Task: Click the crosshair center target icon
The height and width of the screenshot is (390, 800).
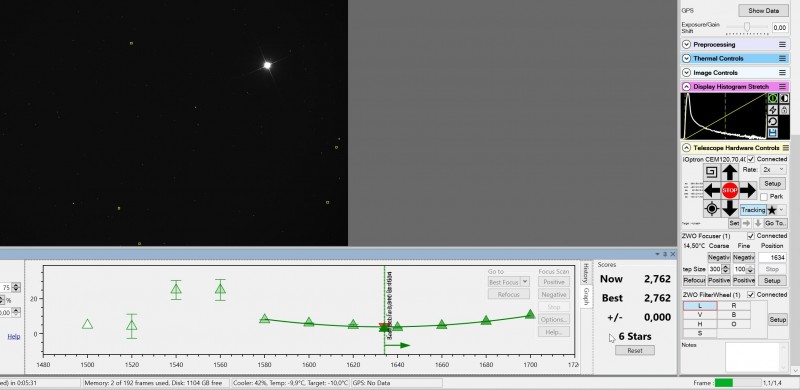Action: (712, 208)
